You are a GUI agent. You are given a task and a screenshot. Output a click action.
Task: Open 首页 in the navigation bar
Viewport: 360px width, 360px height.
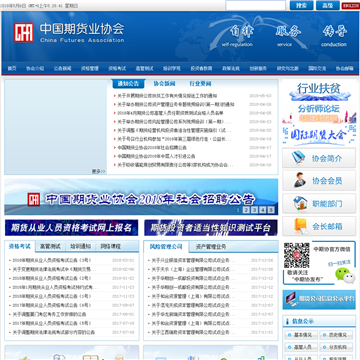(x=12, y=68)
